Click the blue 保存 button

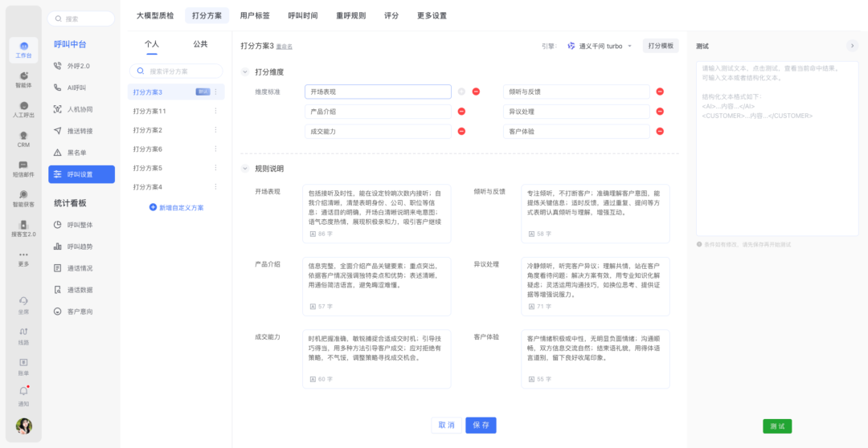pos(481,425)
